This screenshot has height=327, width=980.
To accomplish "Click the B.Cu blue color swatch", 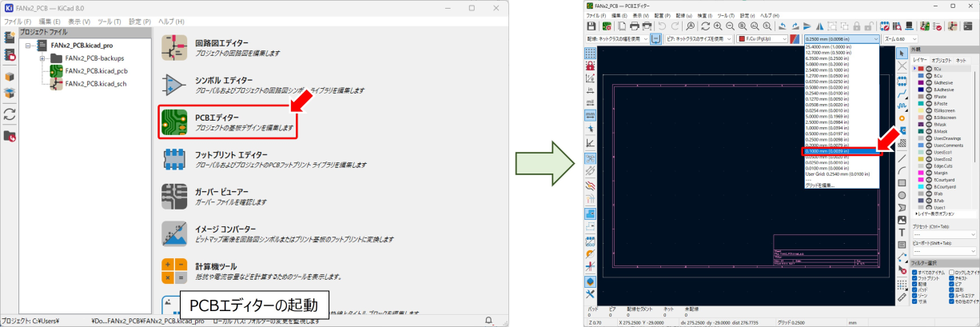I will [x=919, y=77].
